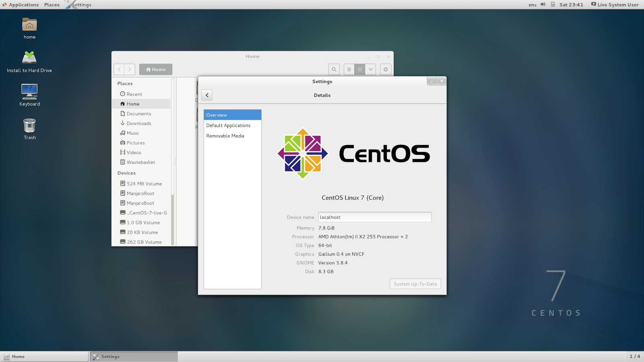This screenshot has height=362, width=644.
Task: Open the Sat 23:41 clock menu
Action: click(571, 5)
